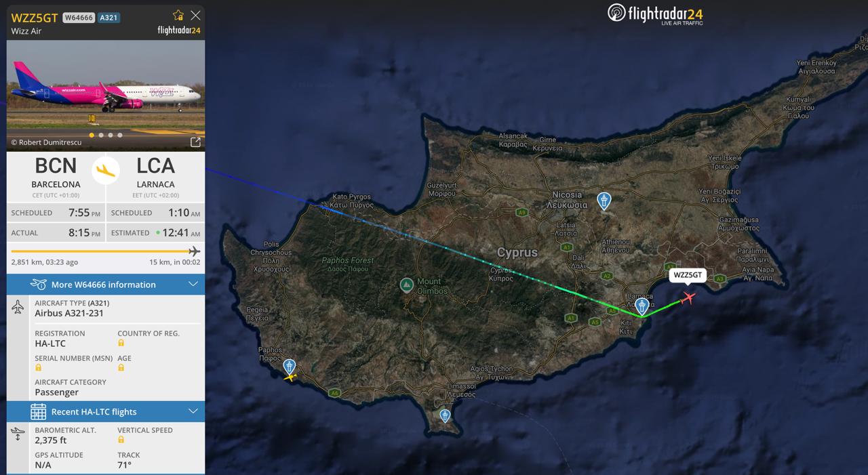Click the yellow aircraft icon near Paphos
Image resolution: width=868 pixels, height=475 pixels.
[x=291, y=377]
